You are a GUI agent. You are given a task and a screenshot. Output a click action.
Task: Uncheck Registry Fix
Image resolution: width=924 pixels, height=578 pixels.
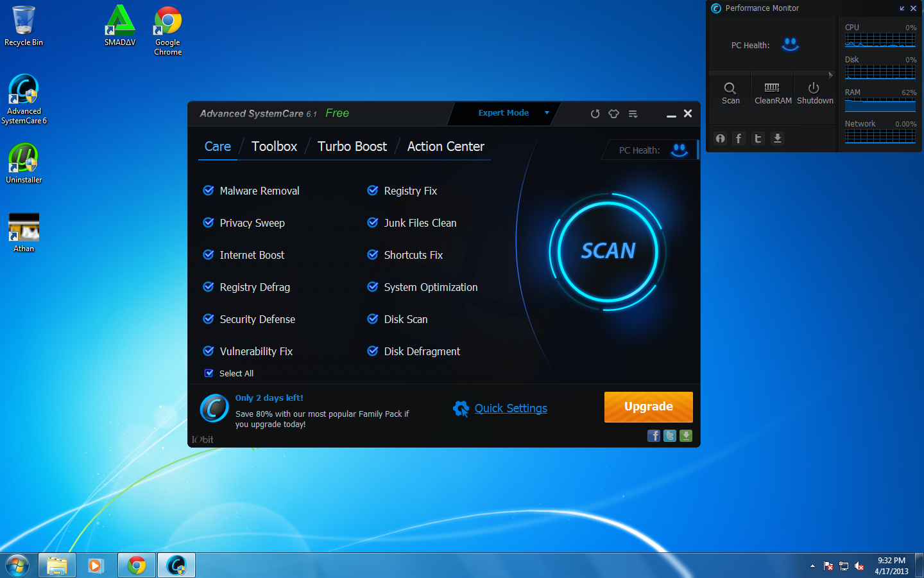coord(373,190)
